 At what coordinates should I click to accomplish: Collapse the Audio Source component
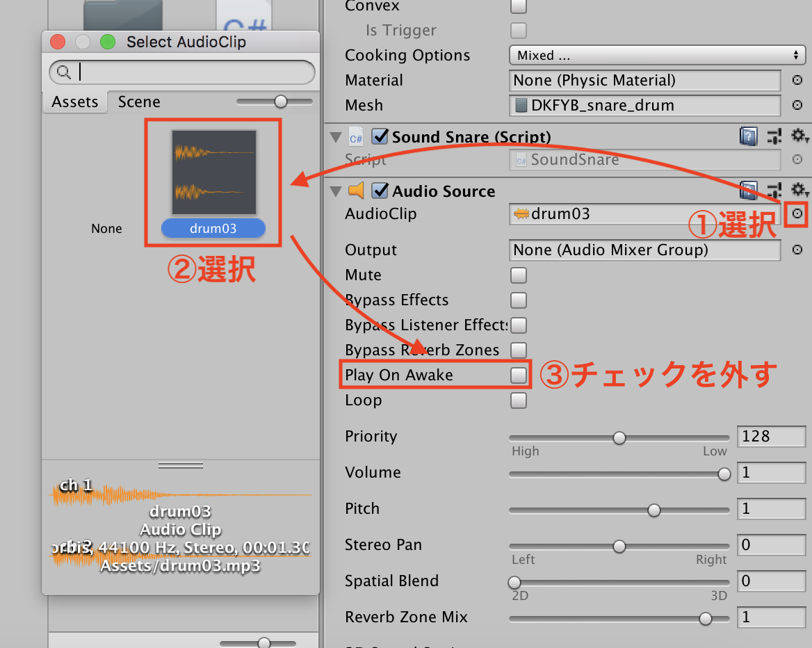tap(336, 191)
